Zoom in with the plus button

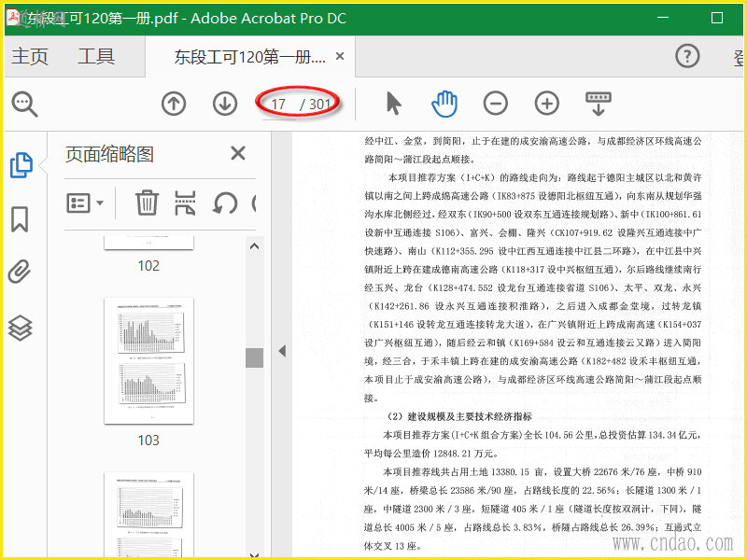(x=547, y=104)
